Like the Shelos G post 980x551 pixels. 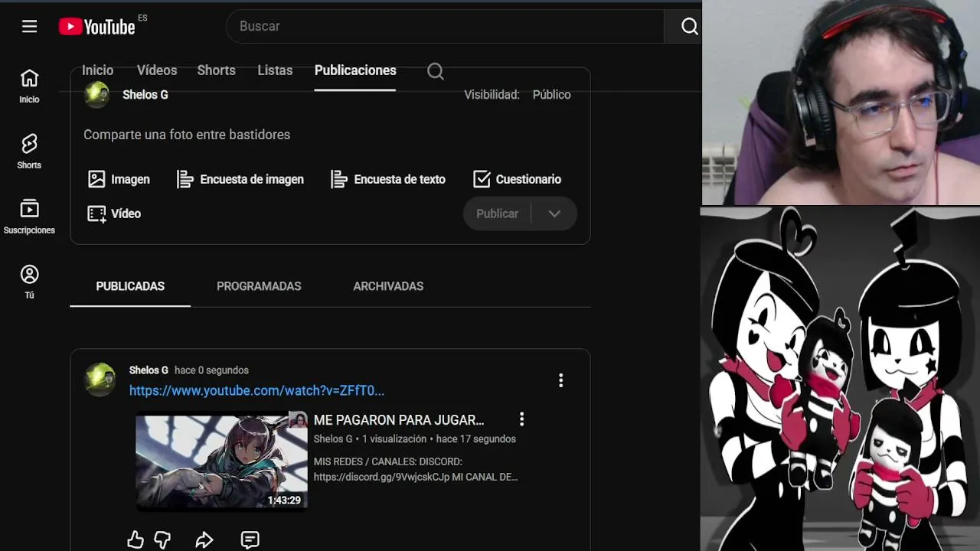[136, 540]
